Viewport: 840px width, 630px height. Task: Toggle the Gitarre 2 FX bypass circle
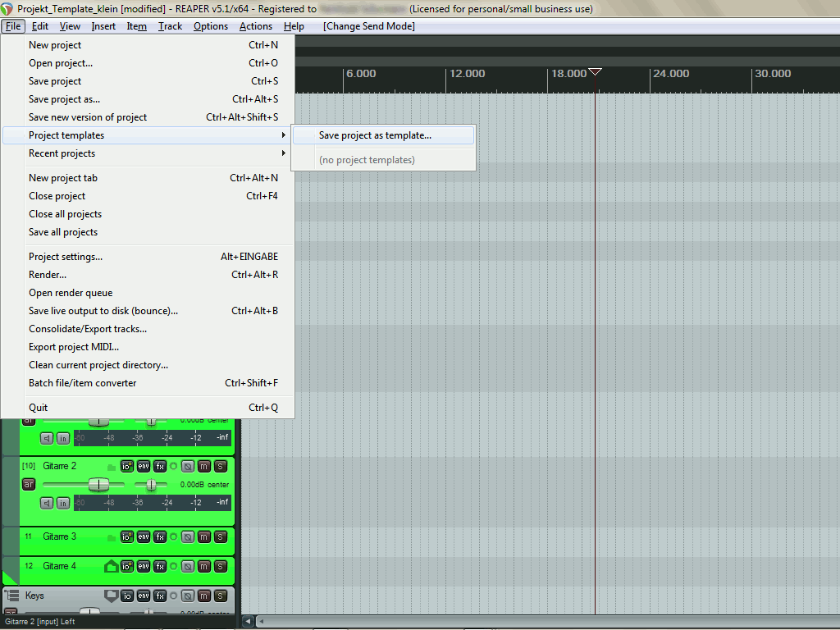[174, 466]
